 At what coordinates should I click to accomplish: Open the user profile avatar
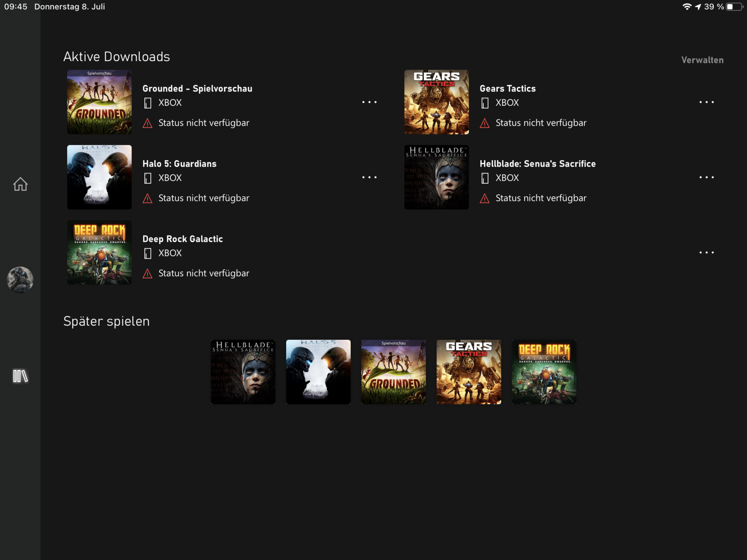tap(20, 280)
